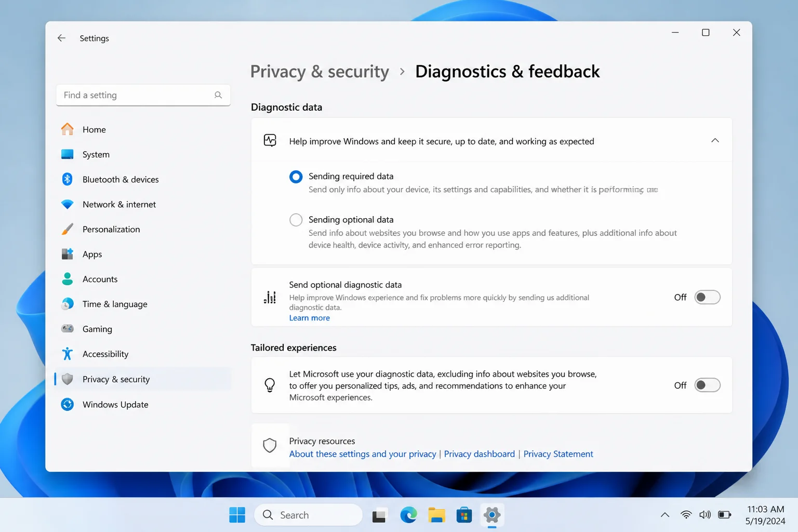This screenshot has height=532, width=798.
Task: Click the Accessibility figure icon
Action: tap(67, 354)
